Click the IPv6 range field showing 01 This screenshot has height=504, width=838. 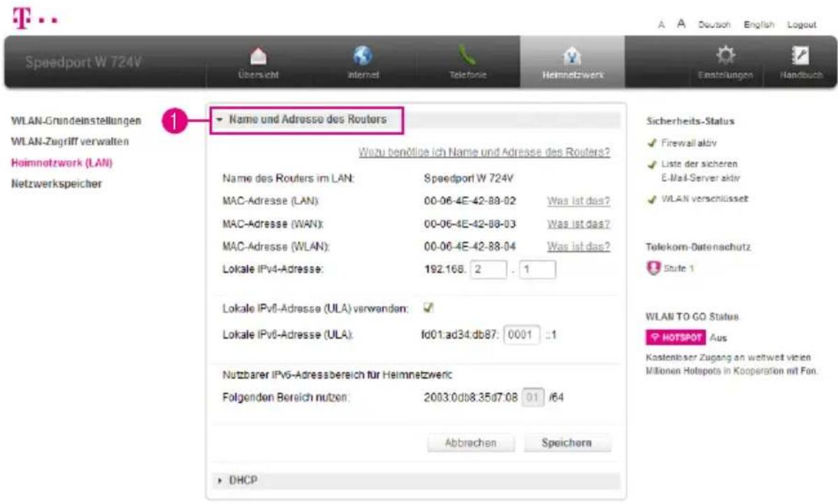click(x=533, y=397)
